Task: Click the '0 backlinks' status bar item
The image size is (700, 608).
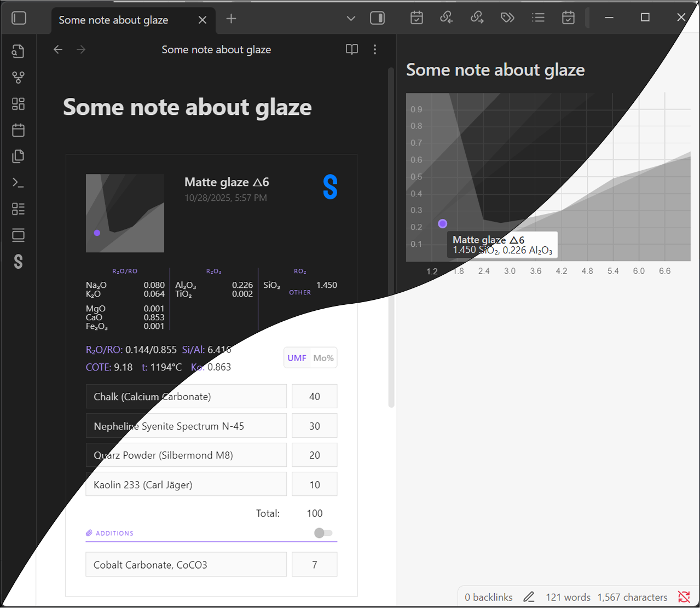Action: coord(489,597)
